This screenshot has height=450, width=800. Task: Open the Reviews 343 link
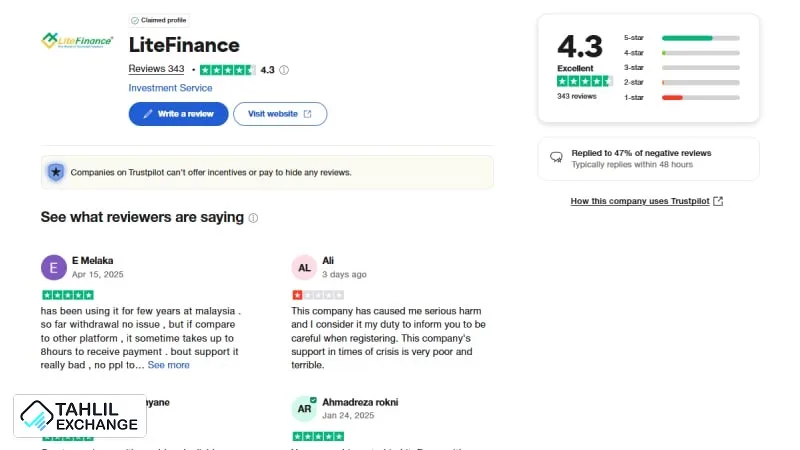pyautogui.click(x=156, y=70)
